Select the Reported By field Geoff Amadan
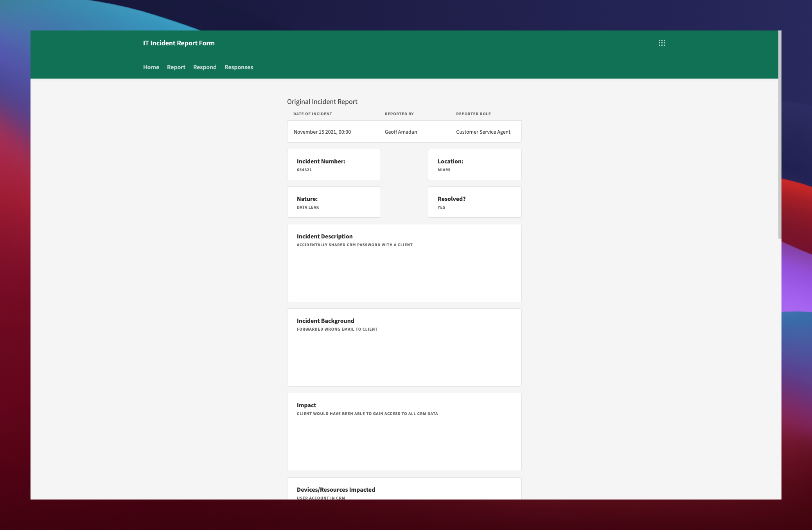The height and width of the screenshot is (530, 812). (400, 131)
